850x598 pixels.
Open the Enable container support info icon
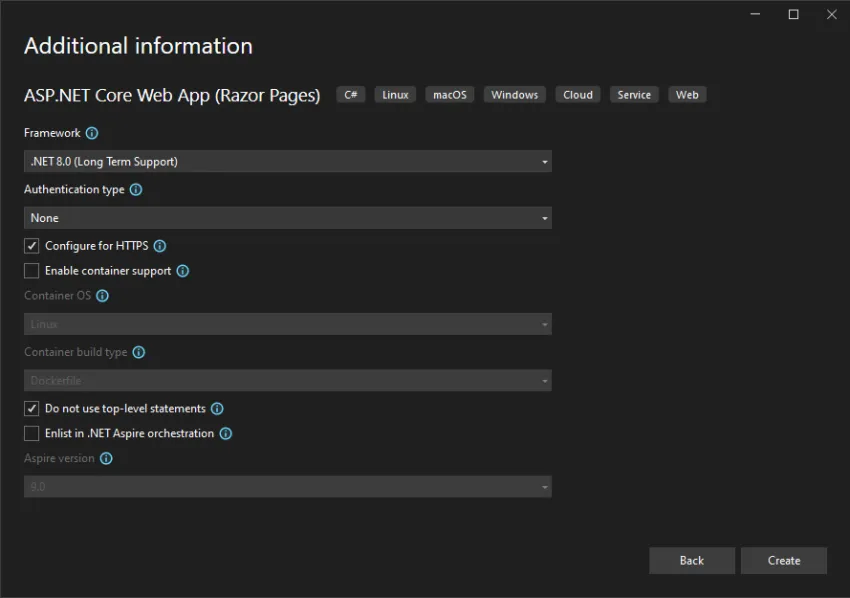tap(183, 270)
